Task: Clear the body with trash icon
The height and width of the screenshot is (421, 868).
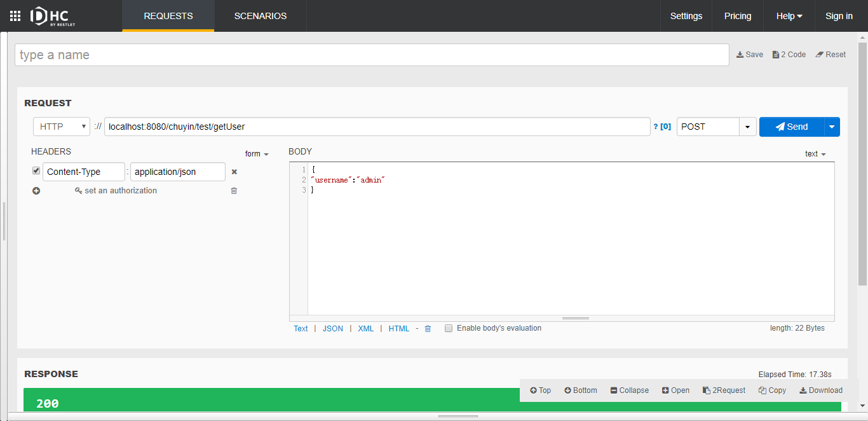Action: coord(428,329)
